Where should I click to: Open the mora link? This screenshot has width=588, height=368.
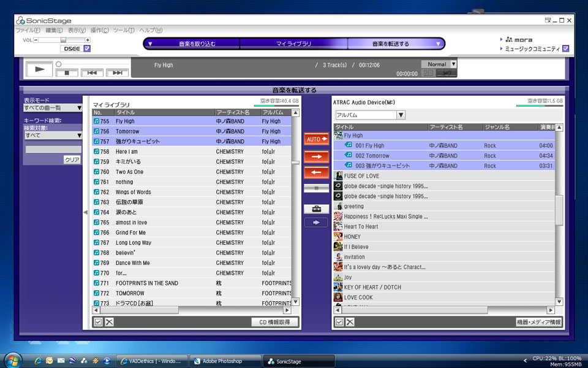(519, 39)
